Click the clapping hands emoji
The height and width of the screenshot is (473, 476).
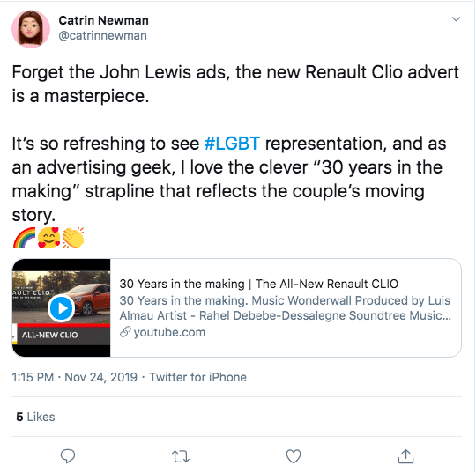[73, 238]
